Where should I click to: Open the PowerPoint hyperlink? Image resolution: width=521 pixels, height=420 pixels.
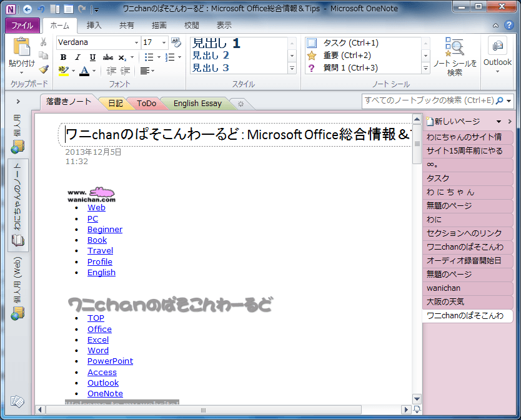[110, 361]
